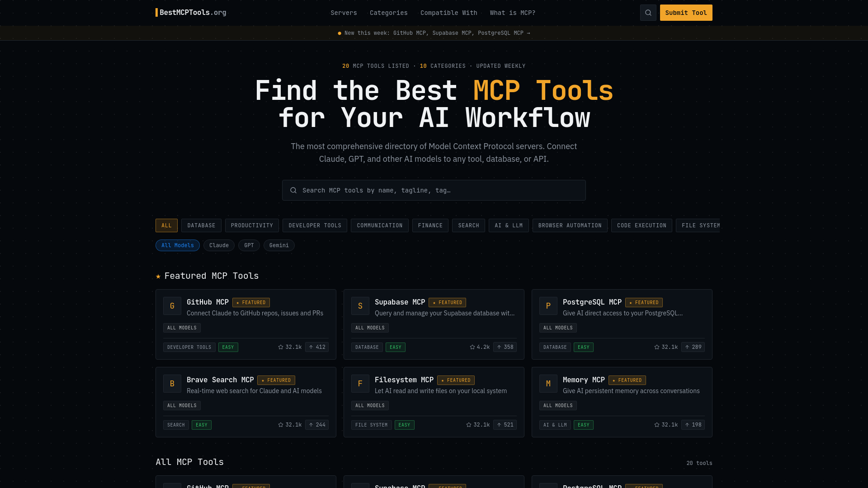Click the EASY badge on GitHub MCP card
Image resolution: width=868 pixels, height=488 pixels.
(x=228, y=347)
